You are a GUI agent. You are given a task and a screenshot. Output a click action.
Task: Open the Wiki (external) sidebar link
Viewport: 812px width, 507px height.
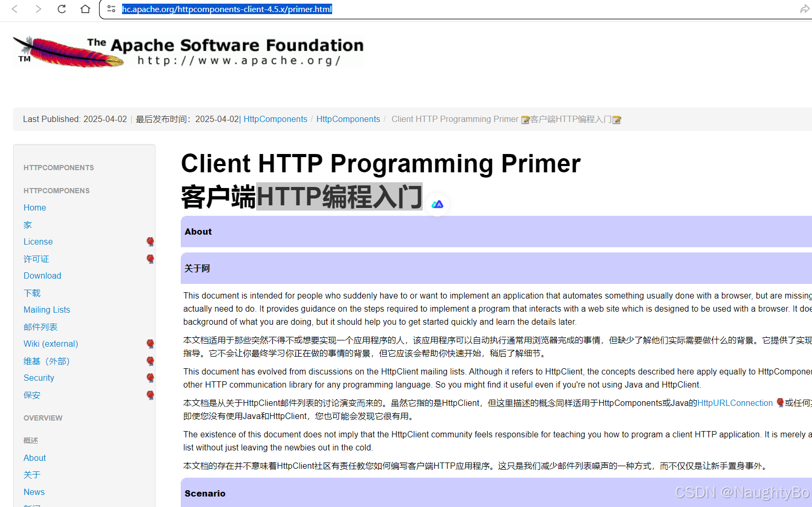pyautogui.click(x=51, y=344)
